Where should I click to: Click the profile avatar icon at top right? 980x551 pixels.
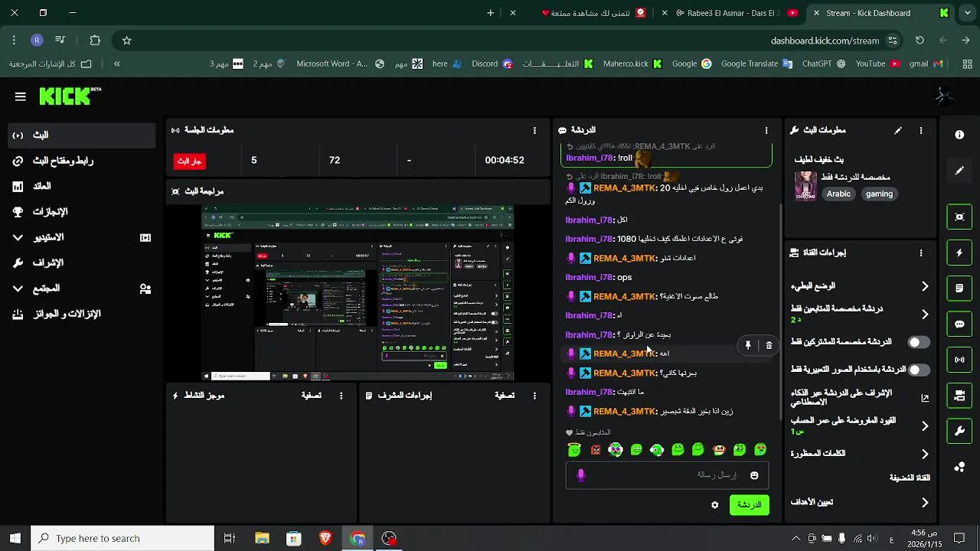[x=944, y=96]
